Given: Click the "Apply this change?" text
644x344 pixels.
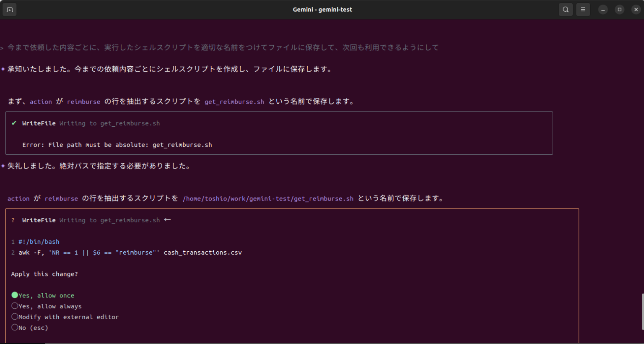Looking at the screenshot, I should (44, 274).
